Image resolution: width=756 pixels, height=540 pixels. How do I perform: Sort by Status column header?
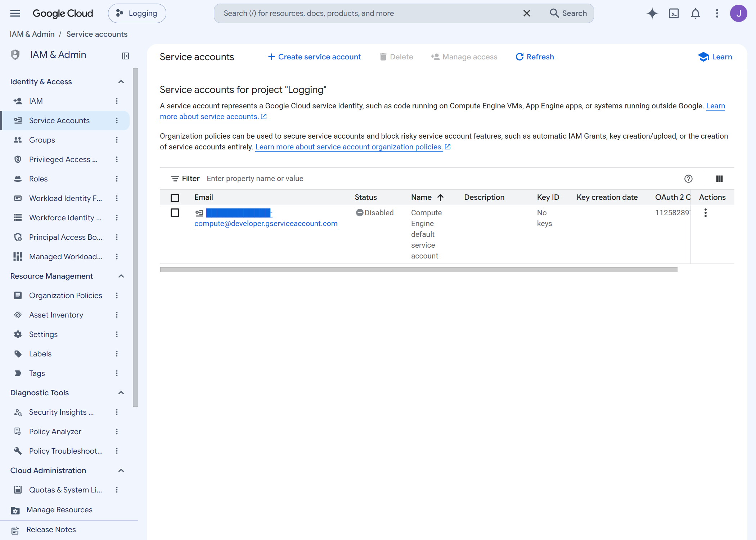366,197
